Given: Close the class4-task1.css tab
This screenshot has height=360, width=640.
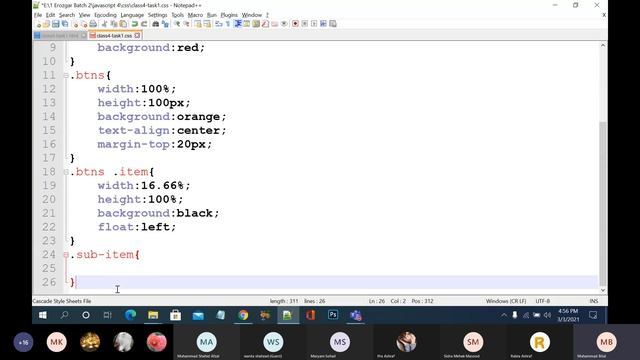Looking at the screenshot, I should click(137, 36).
